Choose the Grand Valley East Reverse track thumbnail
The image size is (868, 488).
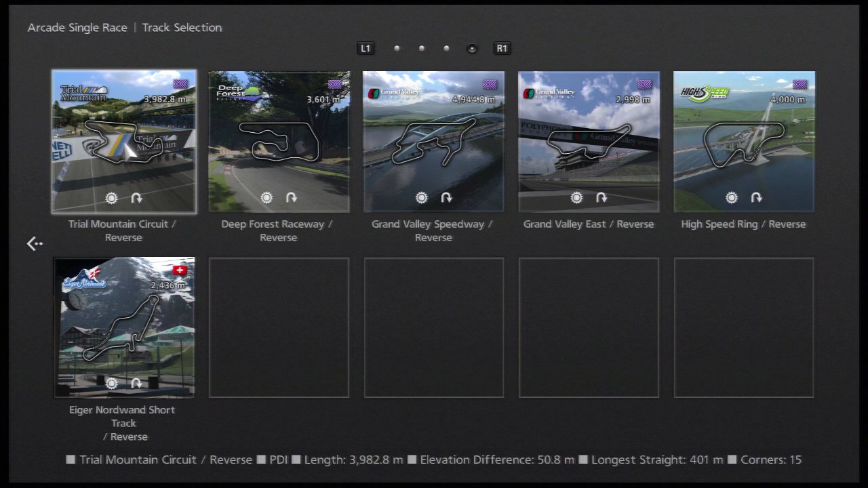(589, 142)
